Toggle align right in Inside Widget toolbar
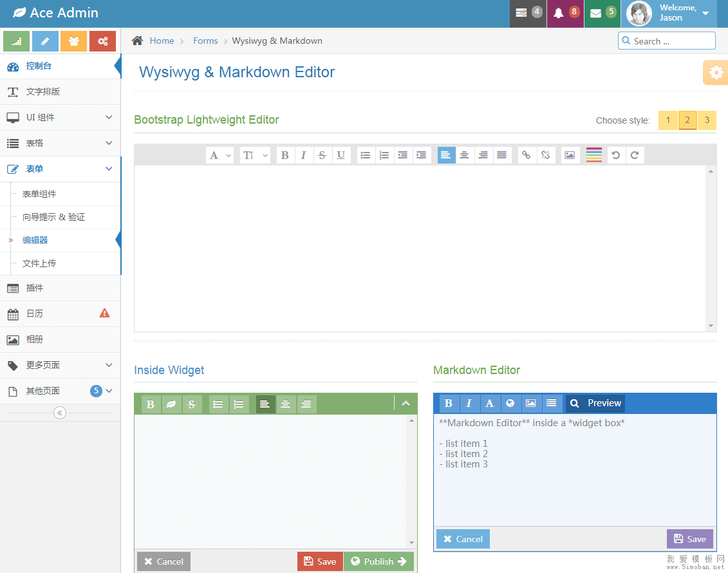This screenshot has height=573, width=728. point(306,404)
